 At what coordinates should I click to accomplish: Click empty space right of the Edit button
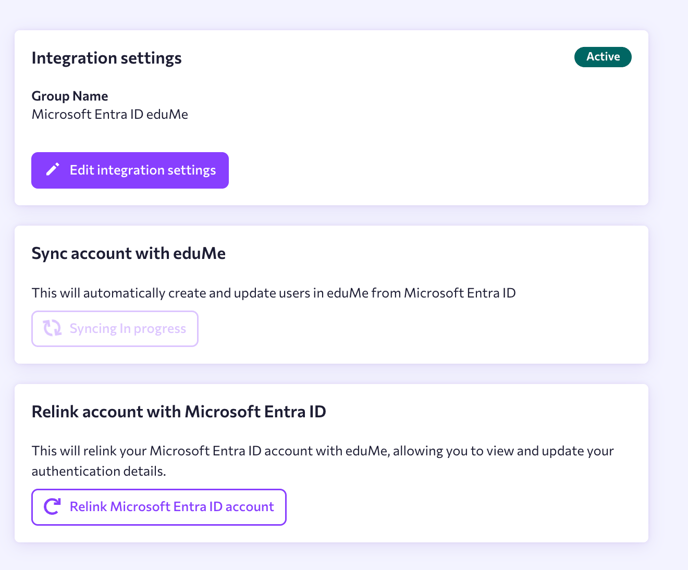430,170
